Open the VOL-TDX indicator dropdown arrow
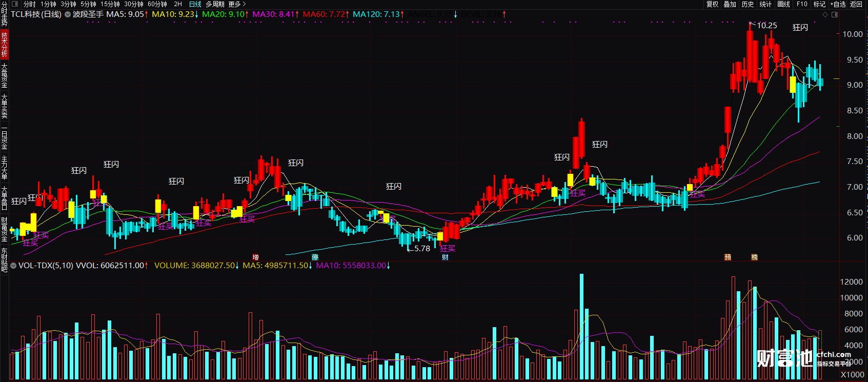Viewport: 868px width, 382px height. 13,266
